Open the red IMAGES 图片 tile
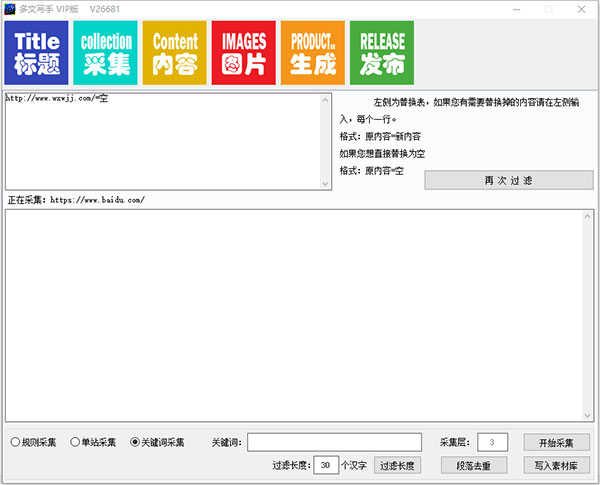 pyautogui.click(x=243, y=53)
